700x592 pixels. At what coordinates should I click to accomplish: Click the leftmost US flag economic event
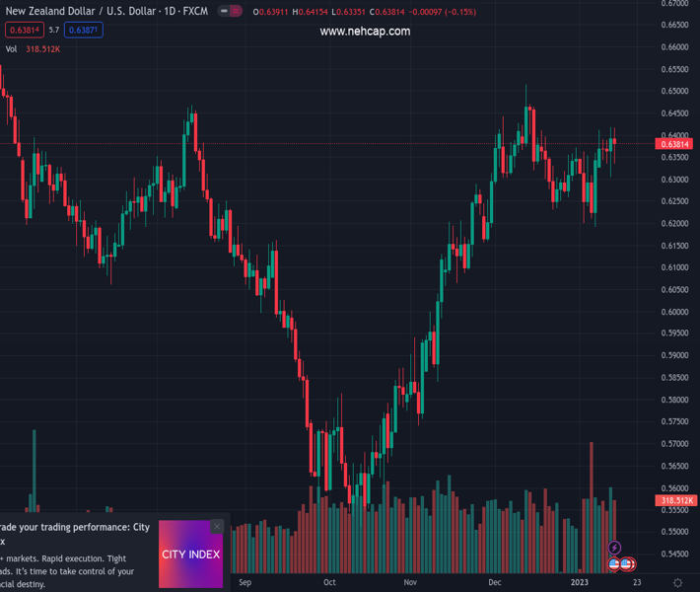(613, 564)
